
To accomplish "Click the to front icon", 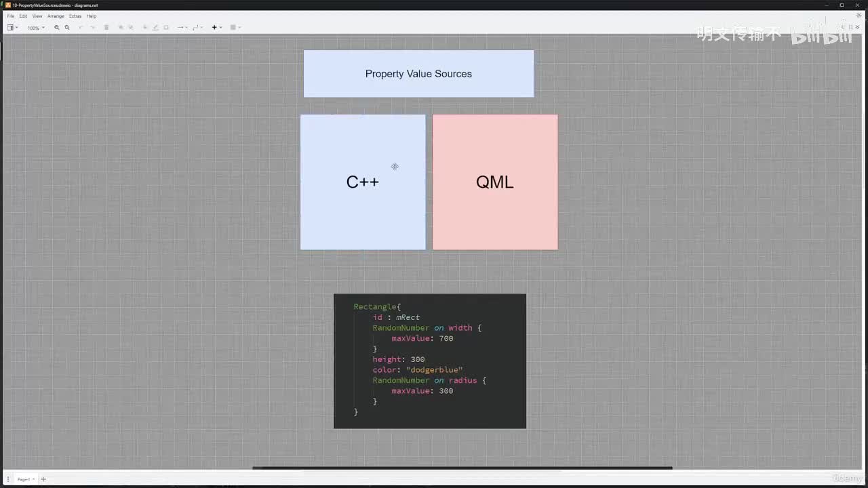I will click(121, 28).
